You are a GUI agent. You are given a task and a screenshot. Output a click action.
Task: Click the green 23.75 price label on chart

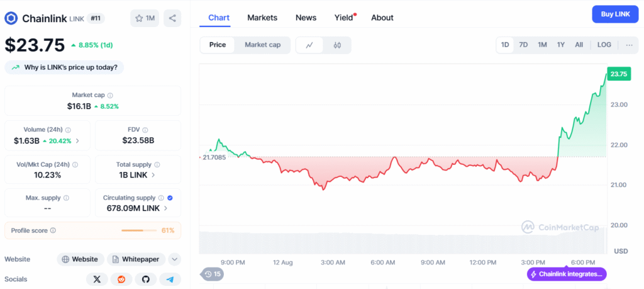point(619,74)
